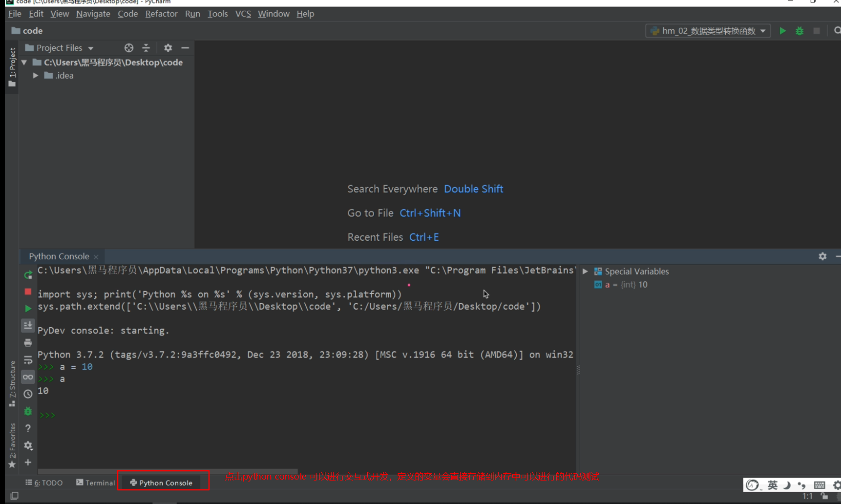The height and width of the screenshot is (504, 841).
Task: Click the stop button in top toolbar
Action: pyautogui.click(x=816, y=31)
